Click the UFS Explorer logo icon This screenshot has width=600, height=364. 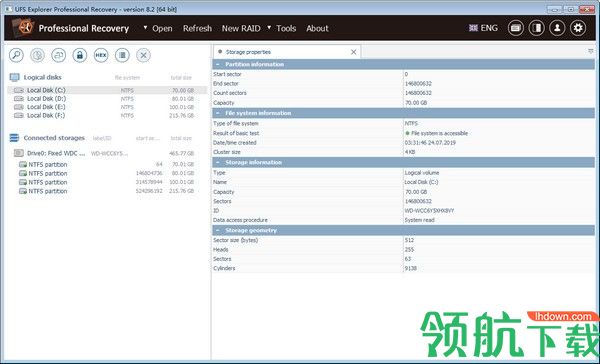tap(23, 28)
